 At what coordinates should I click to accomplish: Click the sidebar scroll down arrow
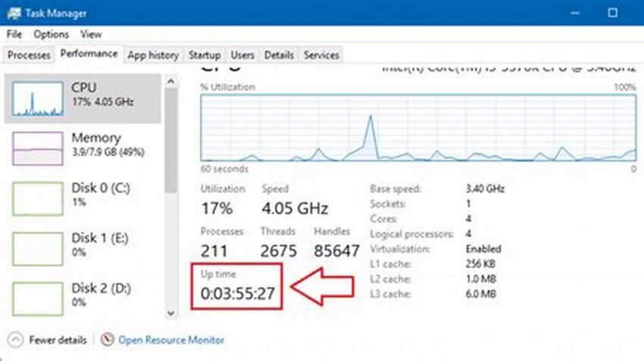point(171,313)
